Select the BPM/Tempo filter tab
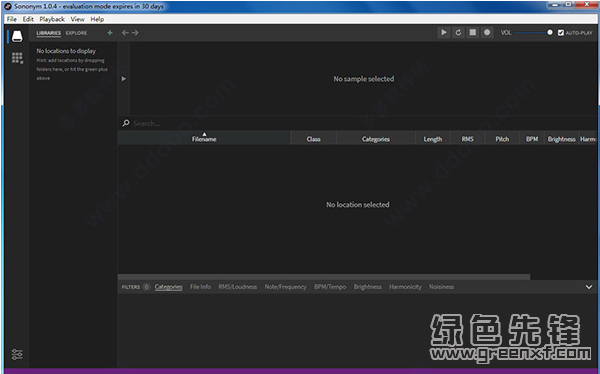This screenshot has width=600, height=374. (330, 287)
